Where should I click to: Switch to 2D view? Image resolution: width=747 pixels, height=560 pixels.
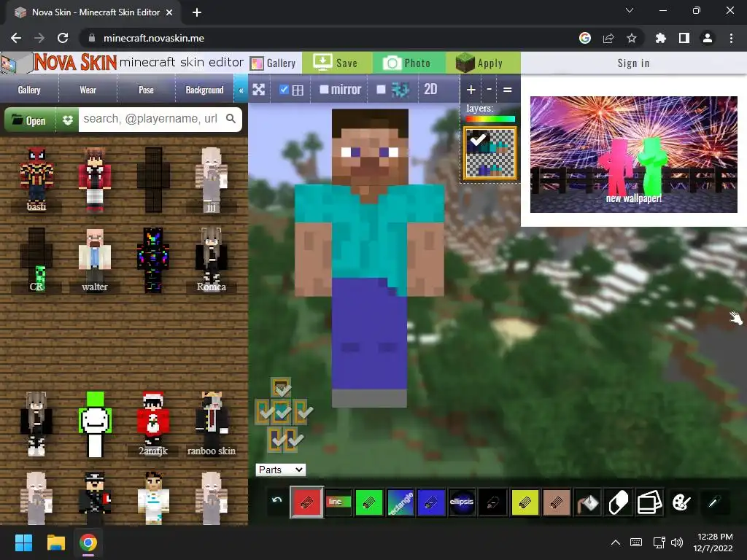point(430,90)
